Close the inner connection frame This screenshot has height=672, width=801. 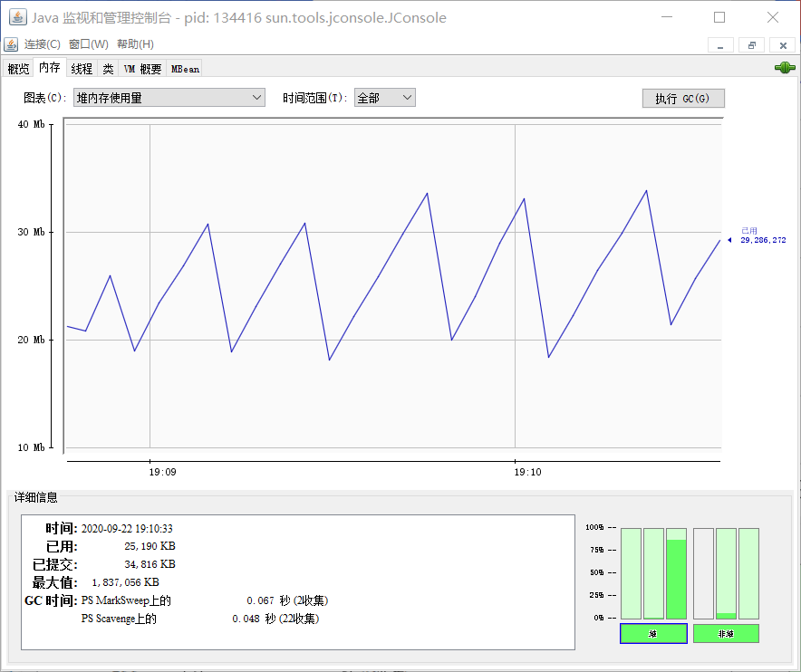coord(783,45)
